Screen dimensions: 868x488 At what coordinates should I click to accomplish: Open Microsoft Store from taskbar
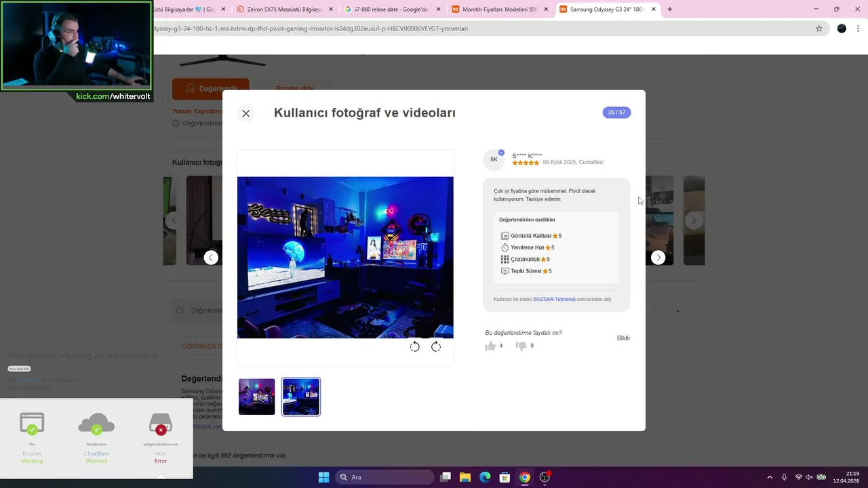click(505, 477)
